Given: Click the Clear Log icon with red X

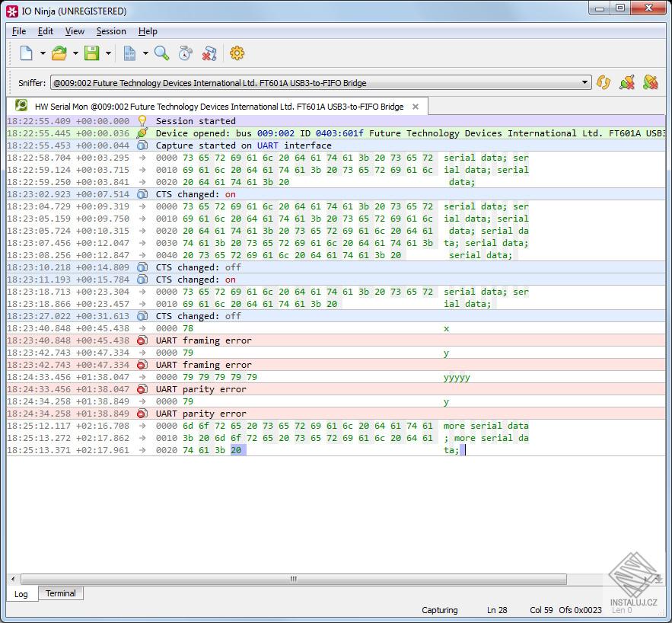Looking at the screenshot, I should click(x=209, y=53).
